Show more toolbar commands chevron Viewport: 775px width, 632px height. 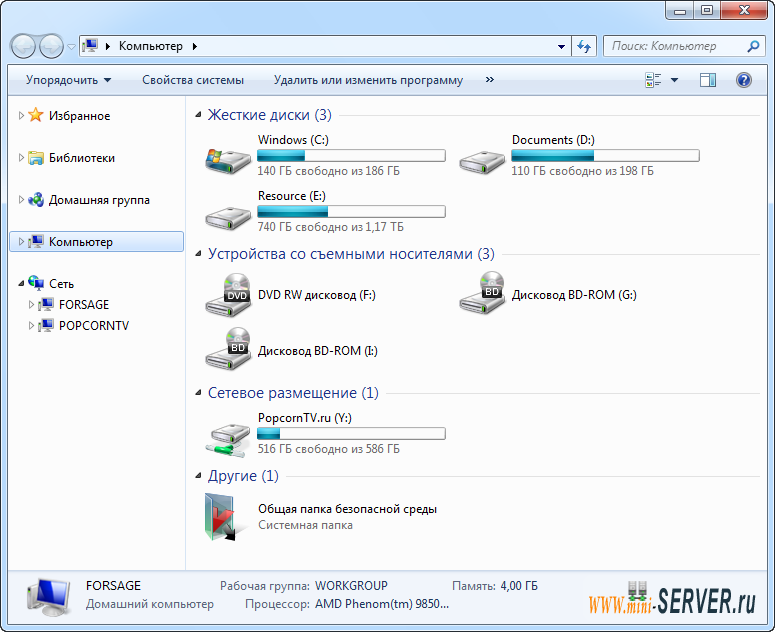tap(489, 80)
